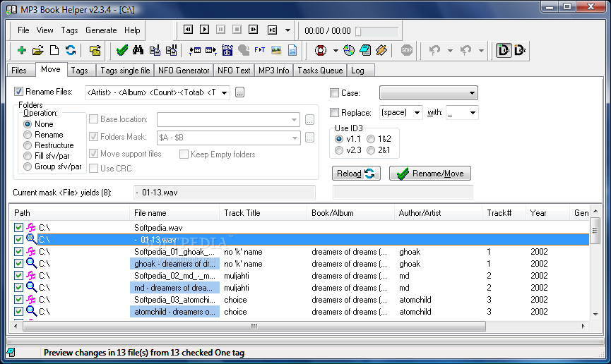Click the freedb lookup icon
Viewport: 611px width, 364px height.
[x=227, y=50]
